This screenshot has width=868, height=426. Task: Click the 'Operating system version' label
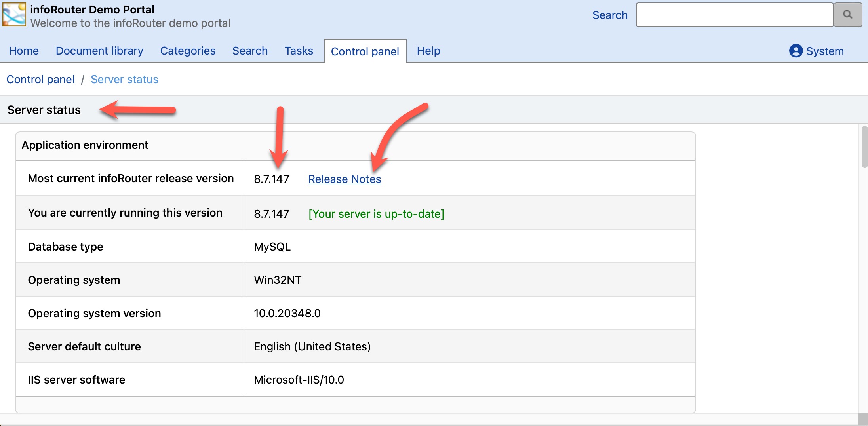94,313
